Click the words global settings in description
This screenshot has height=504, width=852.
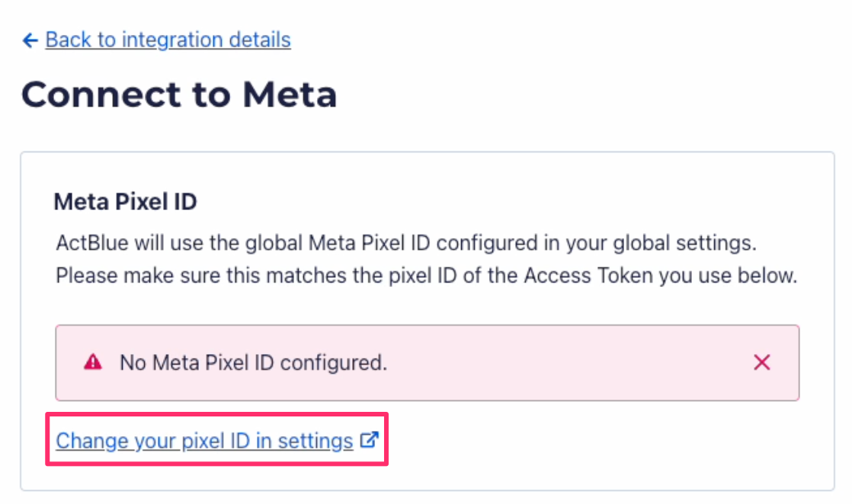pos(703,245)
